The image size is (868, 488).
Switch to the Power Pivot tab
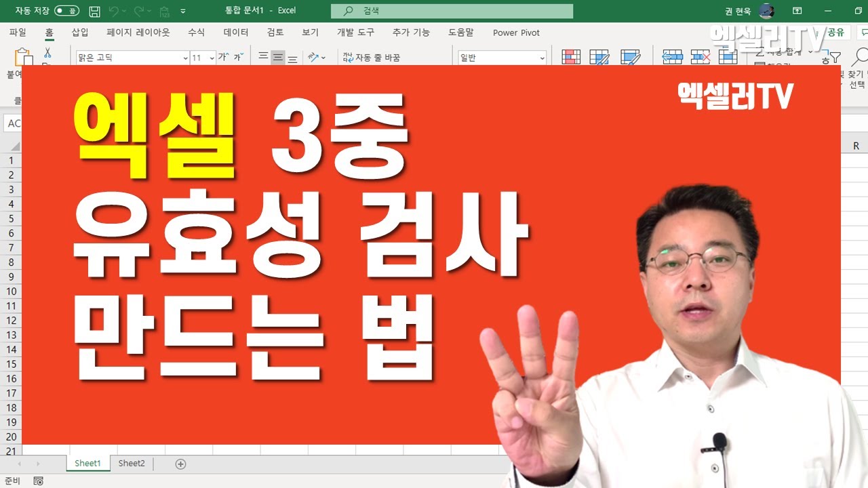point(516,33)
